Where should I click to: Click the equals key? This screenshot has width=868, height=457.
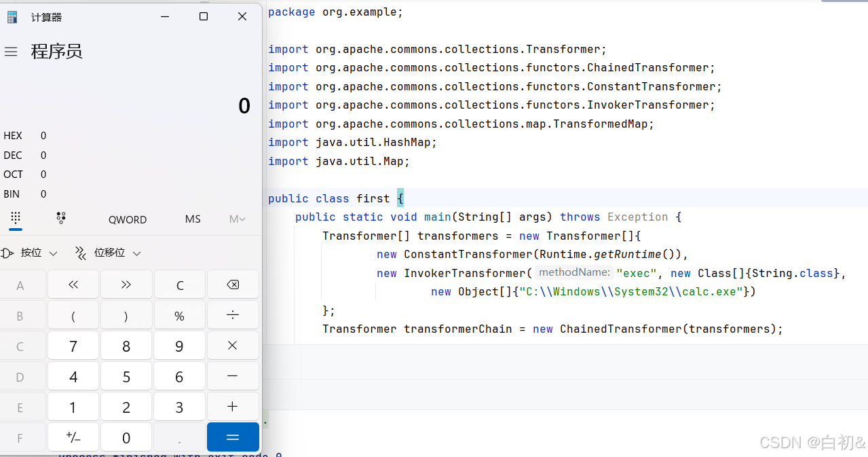[233, 437]
